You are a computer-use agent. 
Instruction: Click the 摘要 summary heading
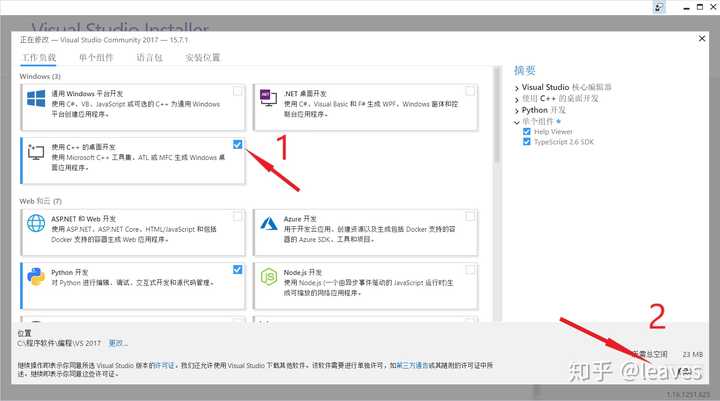click(525, 70)
